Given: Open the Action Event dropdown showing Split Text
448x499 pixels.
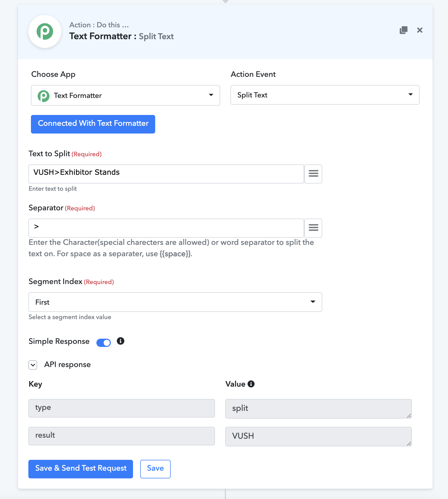Looking at the screenshot, I should pos(325,95).
